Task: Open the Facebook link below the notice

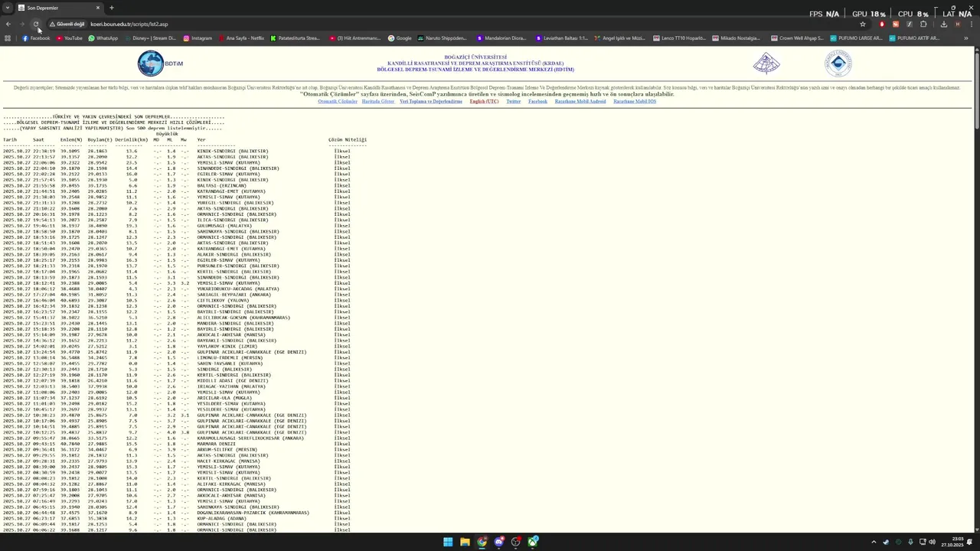Action: click(x=537, y=102)
